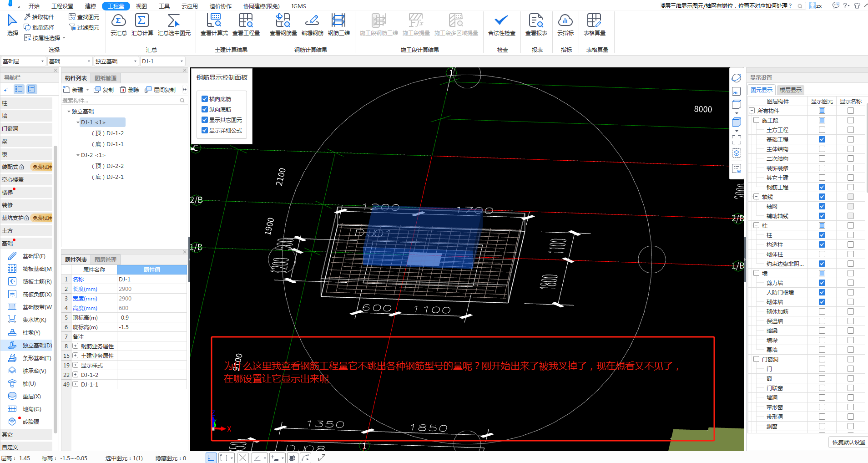The image size is (868, 463).
Task: Open the 独立基础 component type dropdown
Action: click(x=116, y=61)
